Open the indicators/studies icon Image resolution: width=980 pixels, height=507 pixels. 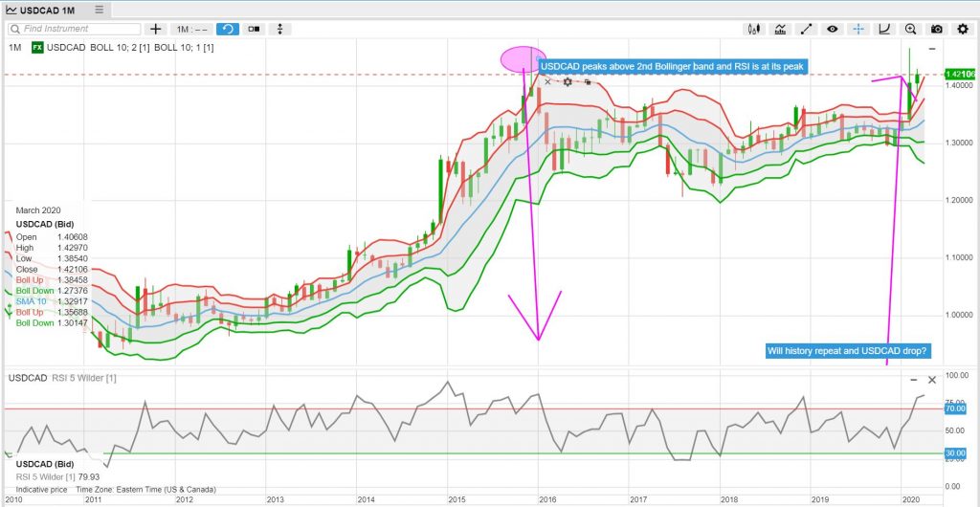(781, 30)
